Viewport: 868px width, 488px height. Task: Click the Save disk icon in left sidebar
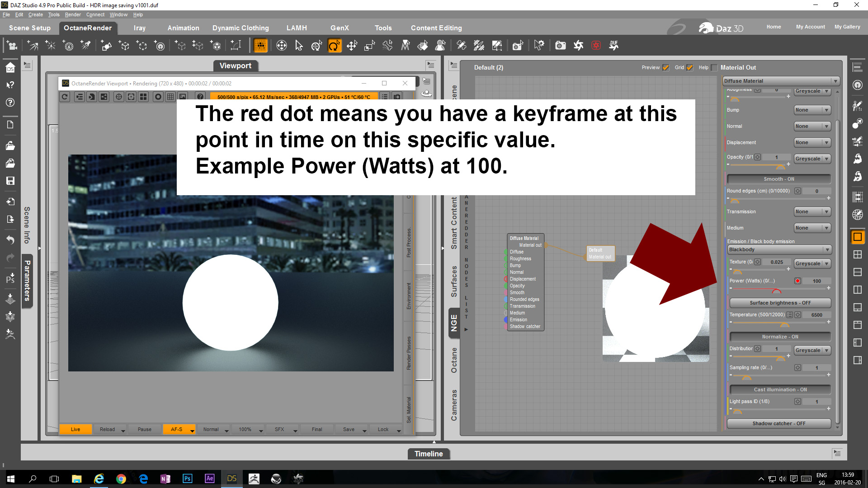[x=10, y=181]
